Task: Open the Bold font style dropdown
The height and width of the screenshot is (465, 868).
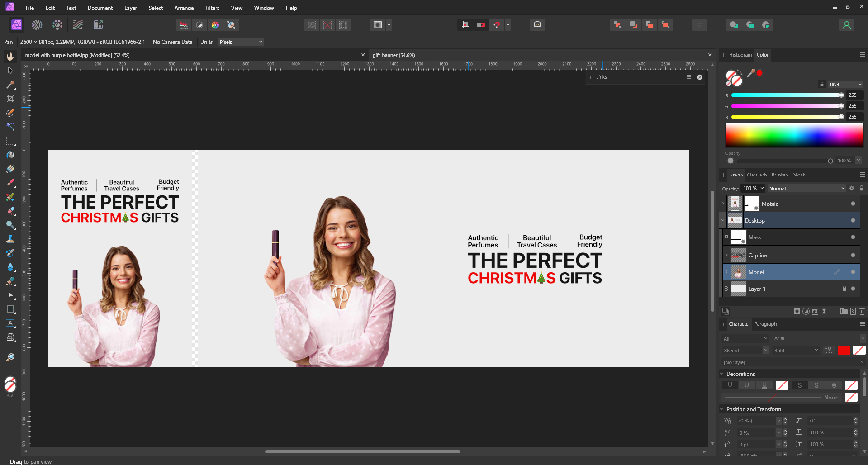Action: 796,351
